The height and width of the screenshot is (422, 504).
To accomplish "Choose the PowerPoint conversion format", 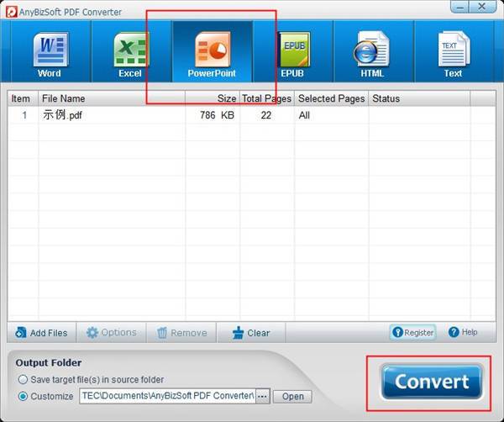I will (213, 51).
